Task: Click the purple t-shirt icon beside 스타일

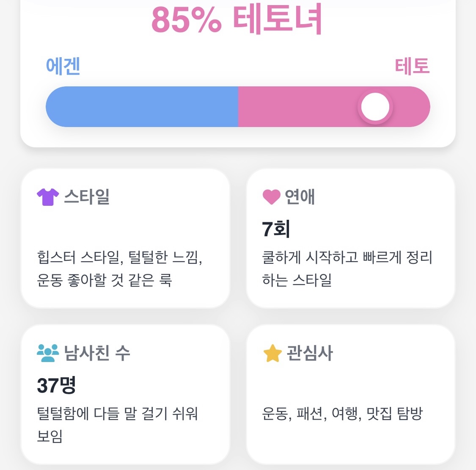Action: pyautogui.click(x=48, y=197)
